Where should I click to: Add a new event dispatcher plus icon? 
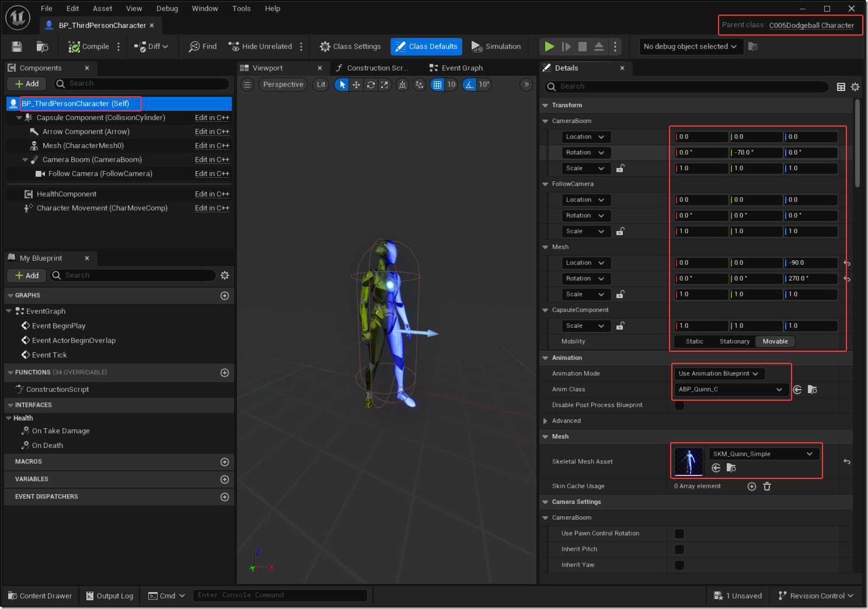(x=225, y=497)
